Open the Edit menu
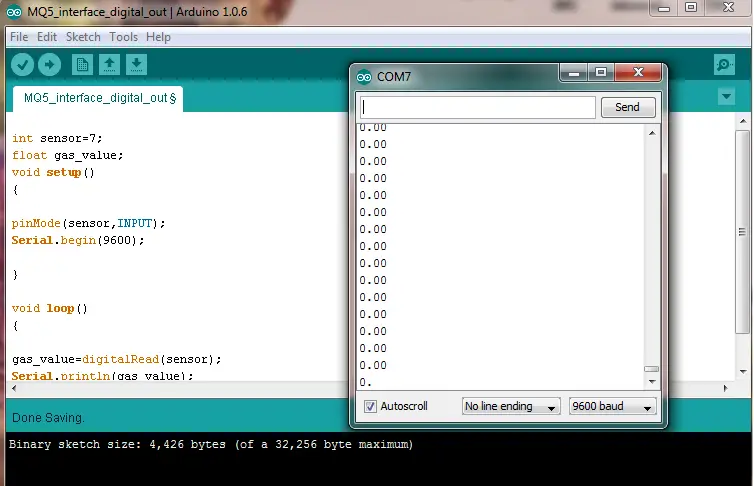The height and width of the screenshot is (486, 754). (47, 37)
